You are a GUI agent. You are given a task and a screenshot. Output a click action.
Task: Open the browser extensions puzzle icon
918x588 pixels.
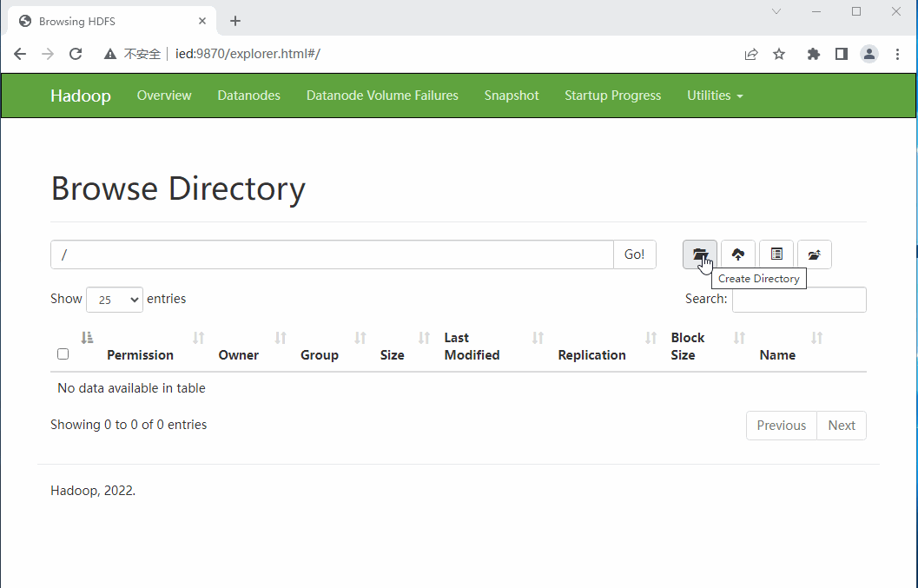813,54
